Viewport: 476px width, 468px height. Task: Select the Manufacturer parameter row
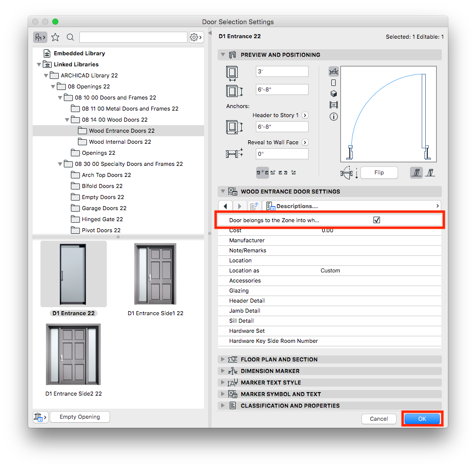[x=329, y=240]
